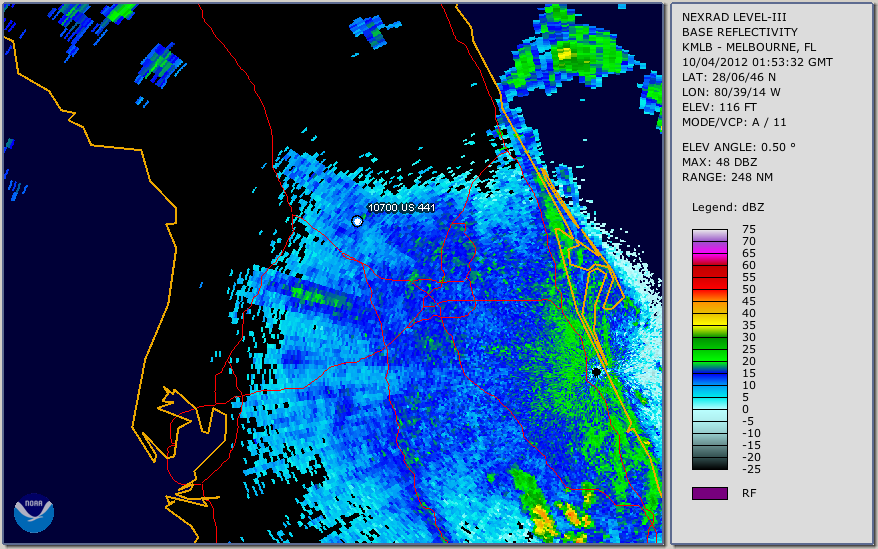This screenshot has width=878, height=549.
Task: Click 'MODE/VCP: A / 11' text
Action: tap(734, 122)
